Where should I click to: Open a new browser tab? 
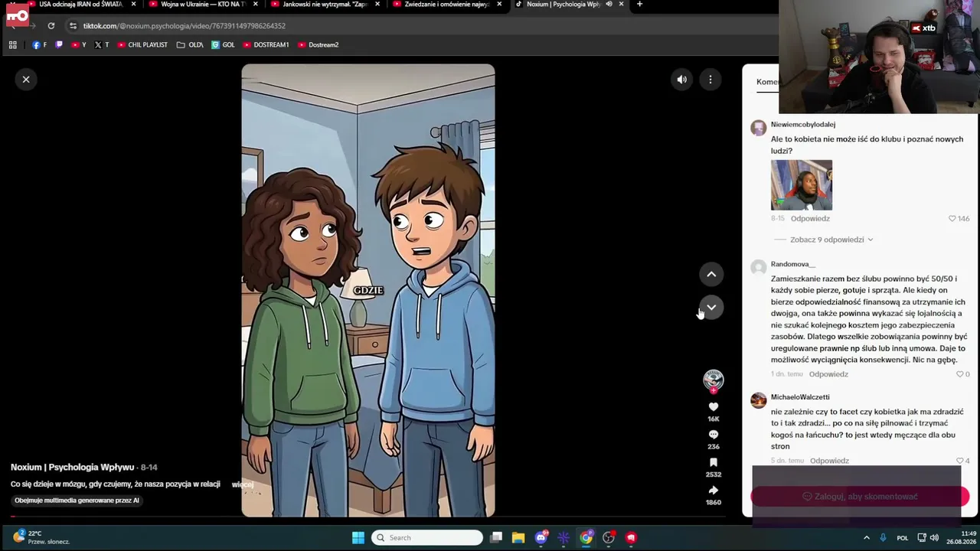click(639, 4)
